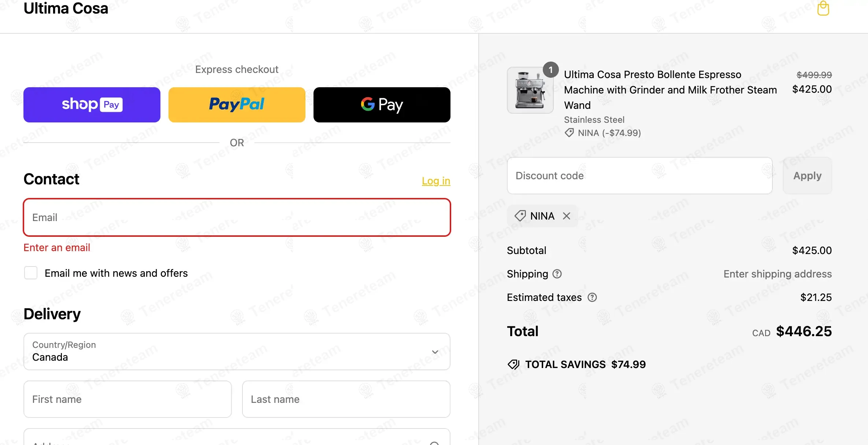Click the First name field
Viewport: 868px width, 445px height.
click(x=127, y=399)
